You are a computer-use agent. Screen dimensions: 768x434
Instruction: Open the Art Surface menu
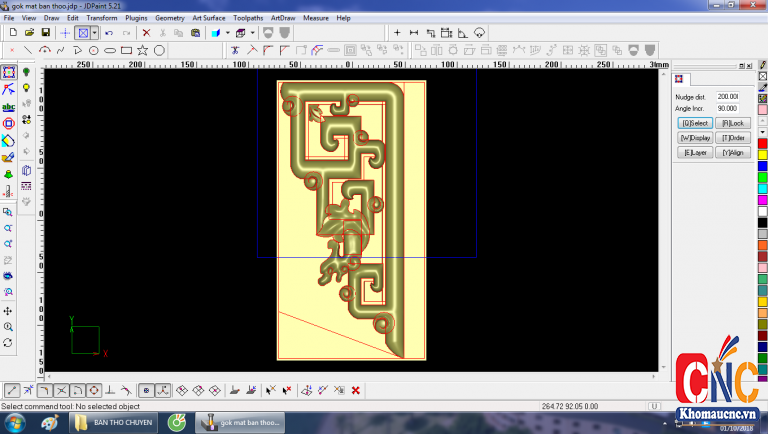(x=208, y=18)
